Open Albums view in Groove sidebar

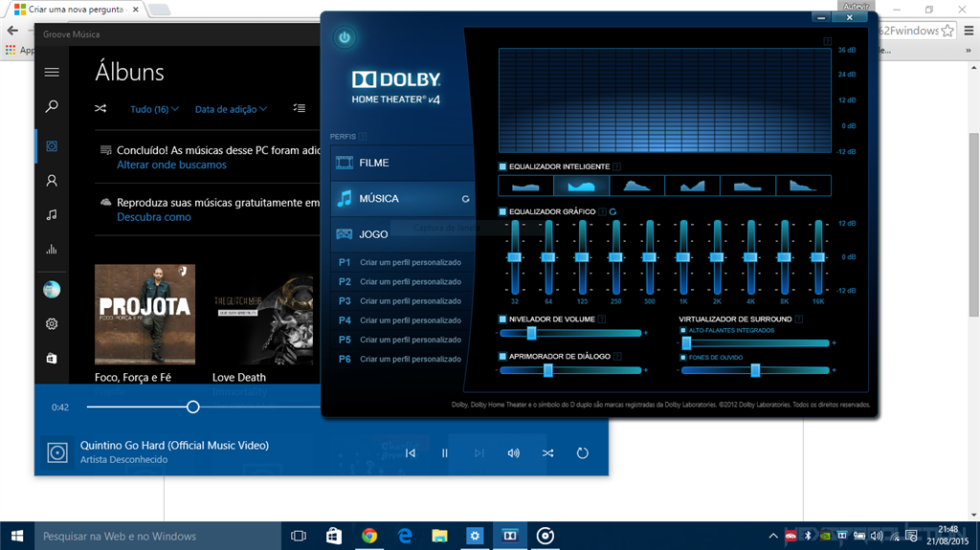point(52,146)
